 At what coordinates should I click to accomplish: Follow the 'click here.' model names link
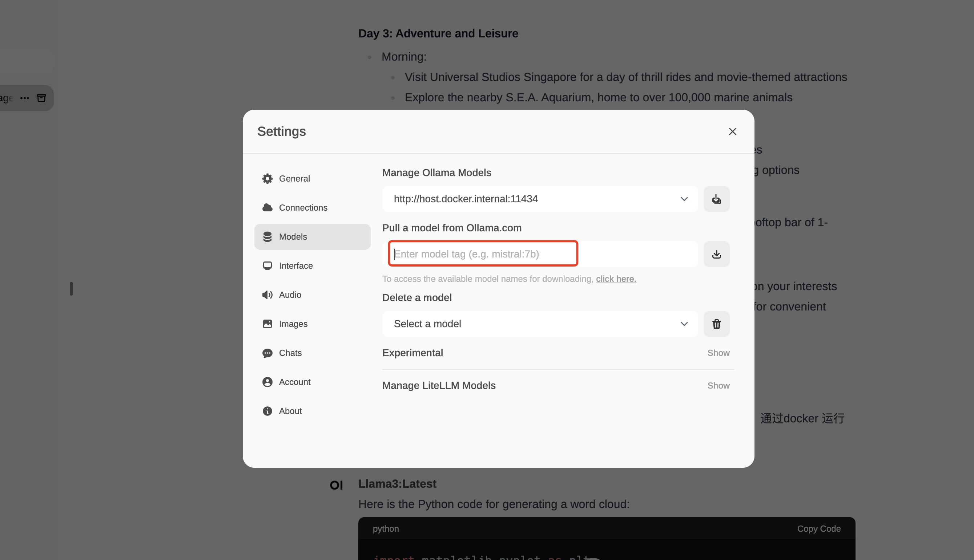pyautogui.click(x=616, y=279)
